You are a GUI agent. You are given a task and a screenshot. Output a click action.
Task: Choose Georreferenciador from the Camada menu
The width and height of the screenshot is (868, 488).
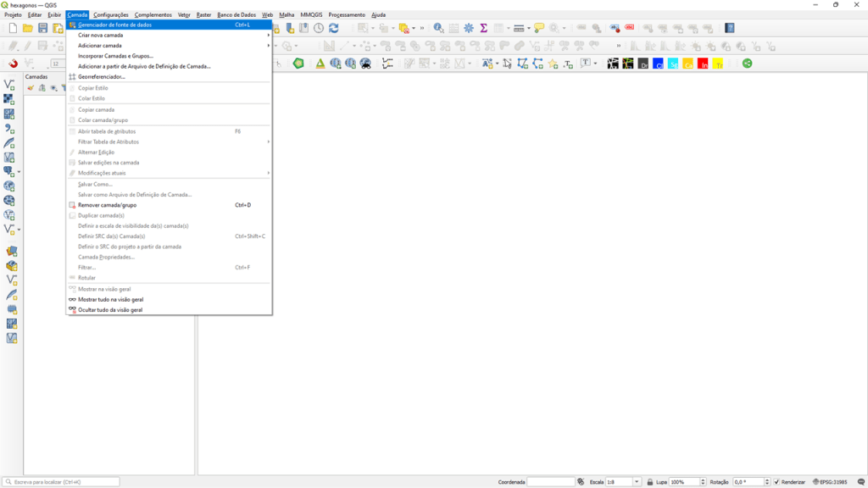coord(102,76)
